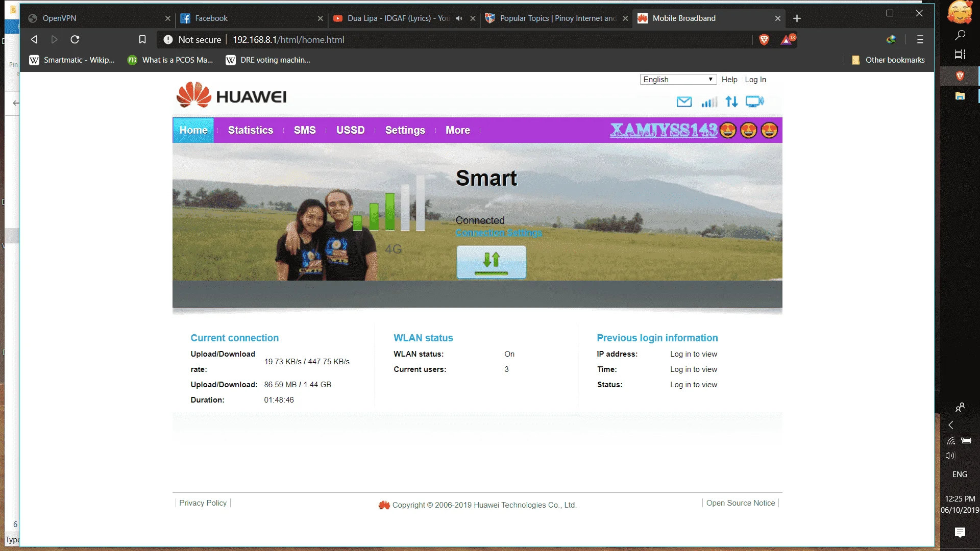
Task: Click the profile icon next to the menu
Action: coord(891,39)
